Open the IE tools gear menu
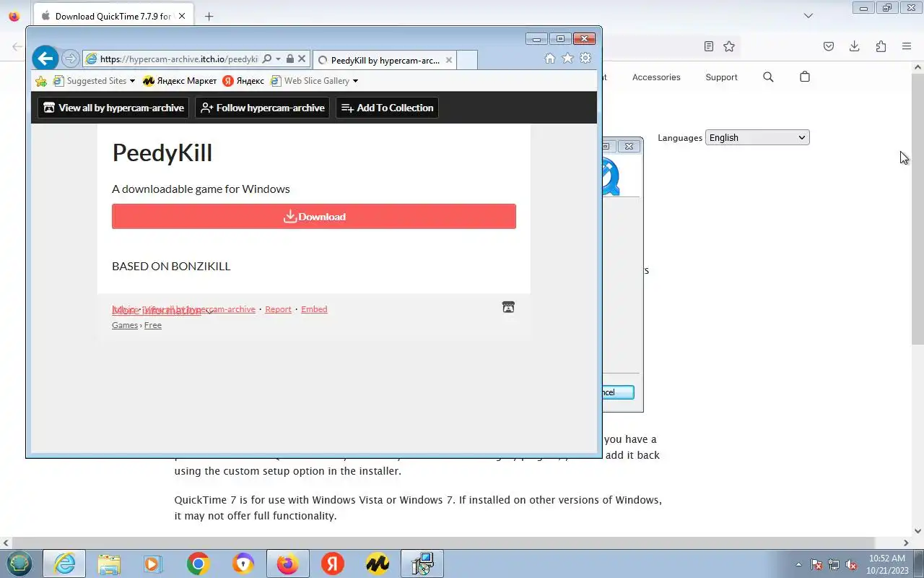924x578 pixels. pos(585,59)
